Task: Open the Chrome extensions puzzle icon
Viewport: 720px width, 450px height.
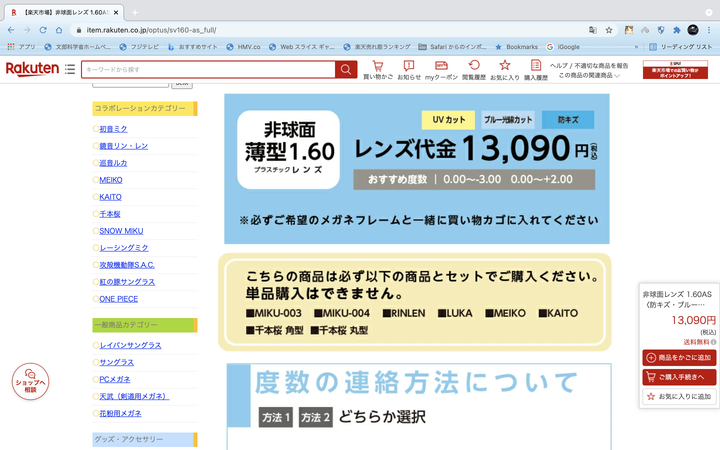Action: [x=676, y=30]
